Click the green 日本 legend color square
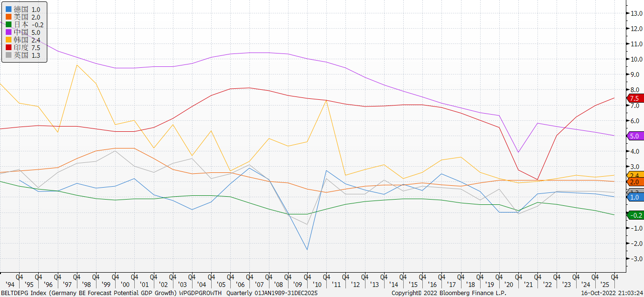 [x=8, y=25]
